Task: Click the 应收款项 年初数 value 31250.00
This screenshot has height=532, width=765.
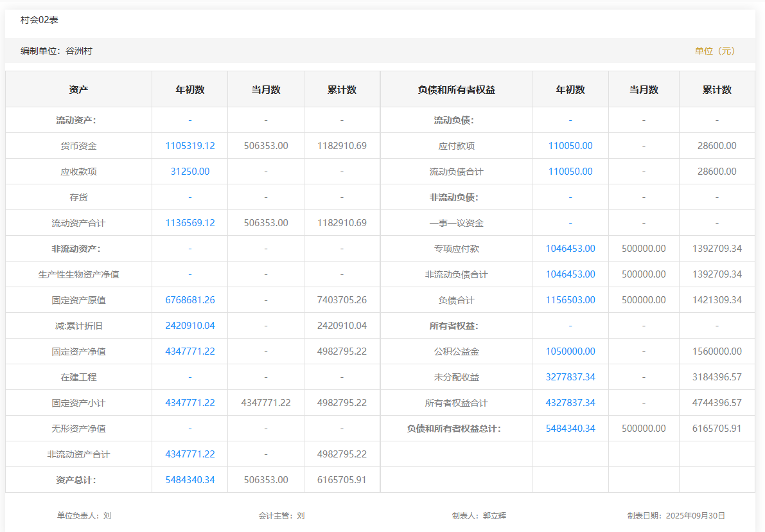Action: click(190, 172)
